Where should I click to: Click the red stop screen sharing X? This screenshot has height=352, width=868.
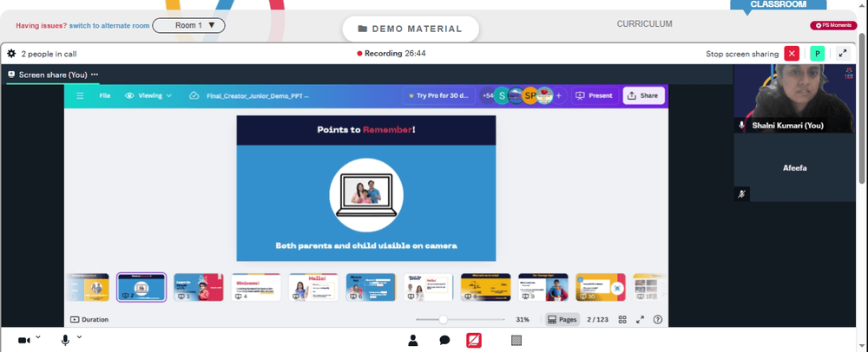(x=792, y=54)
